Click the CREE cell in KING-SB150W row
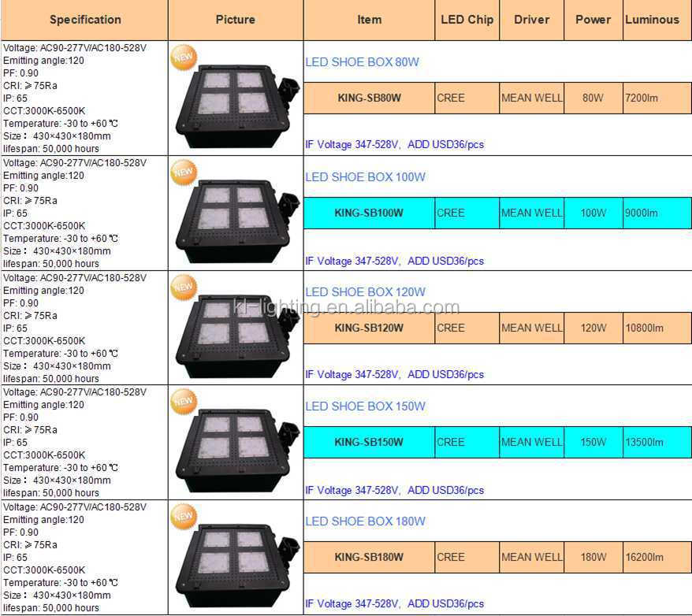Viewport: 692px width, 616px height. click(x=467, y=442)
